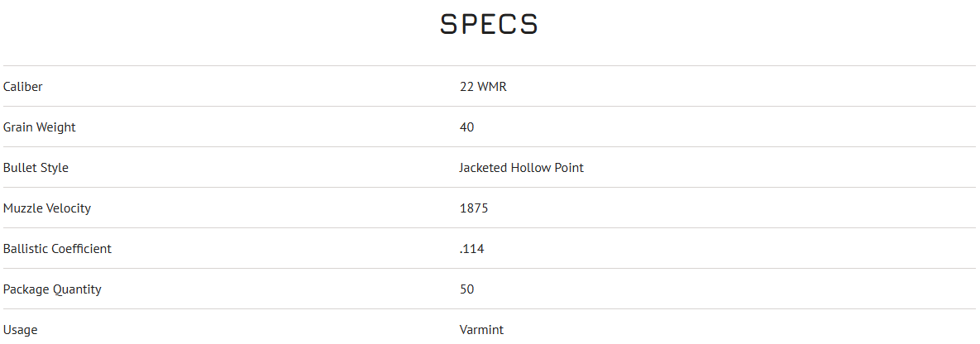Select the Varmint usage value
The width and height of the screenshot is (980, 344).
[x=481, y=330]
